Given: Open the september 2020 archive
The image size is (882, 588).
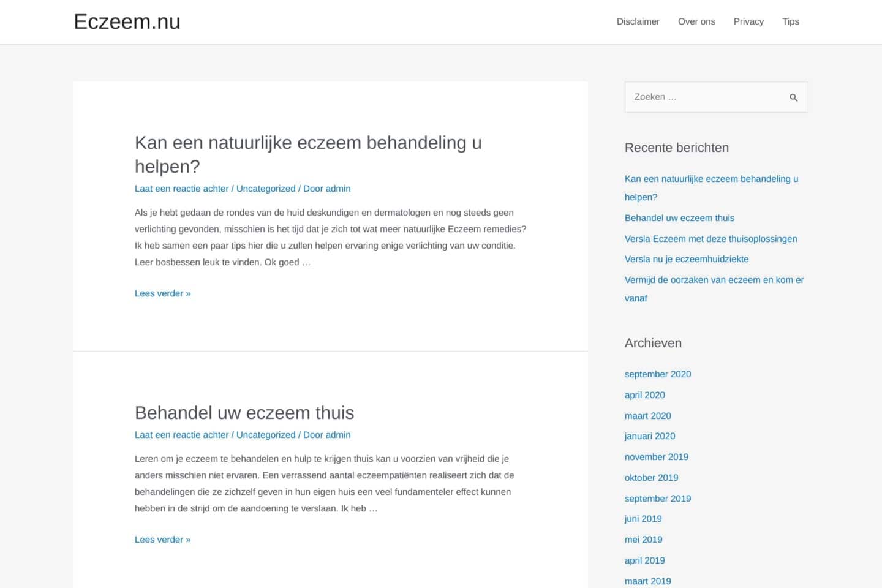Looking at the screenshot, I should pyautogui.click(x=657, y=374).
